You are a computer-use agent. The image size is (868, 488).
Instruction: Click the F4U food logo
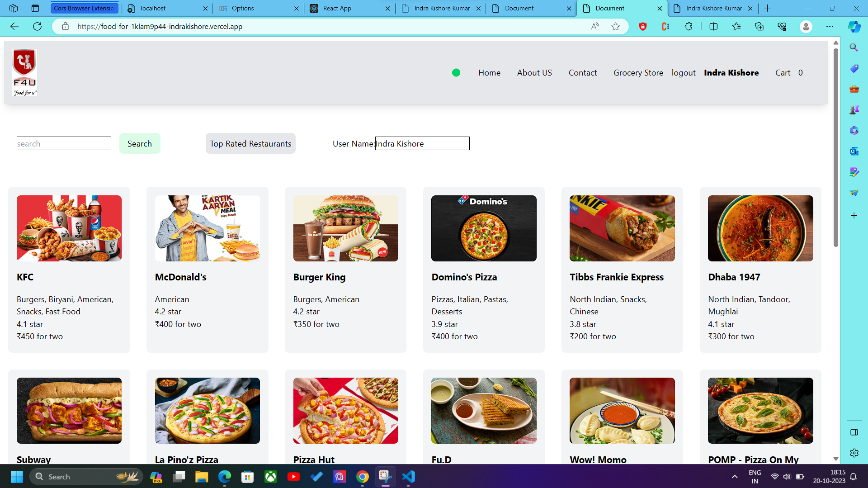24,72
